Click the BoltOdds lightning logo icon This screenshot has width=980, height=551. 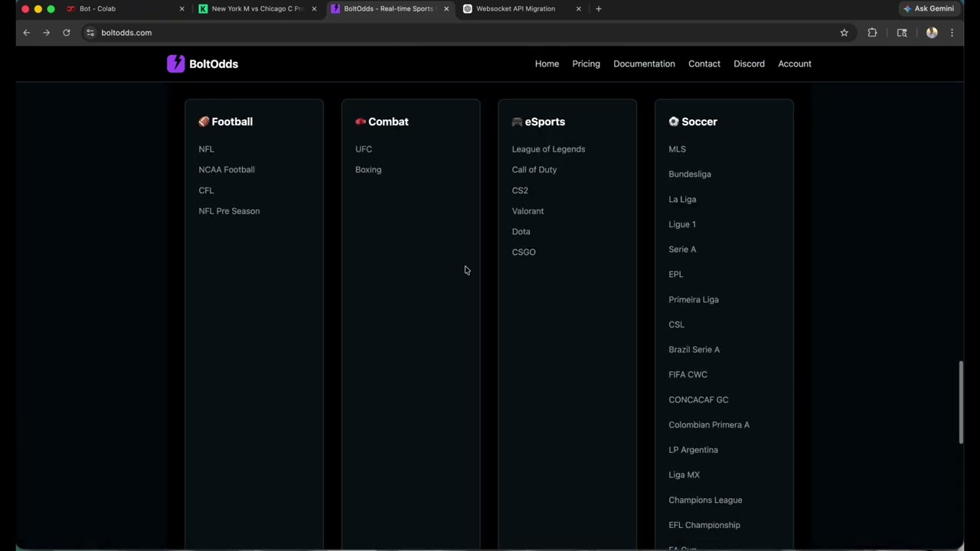(175, 64)
